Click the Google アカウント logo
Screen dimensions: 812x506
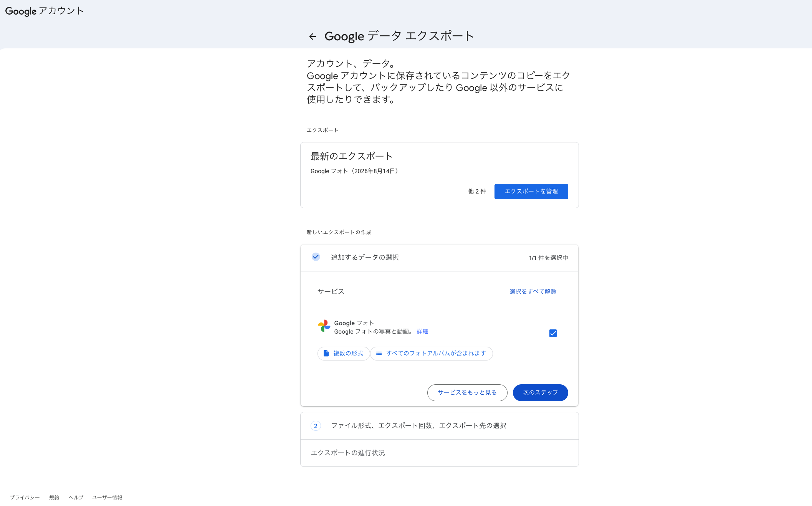tap(45, 11)
